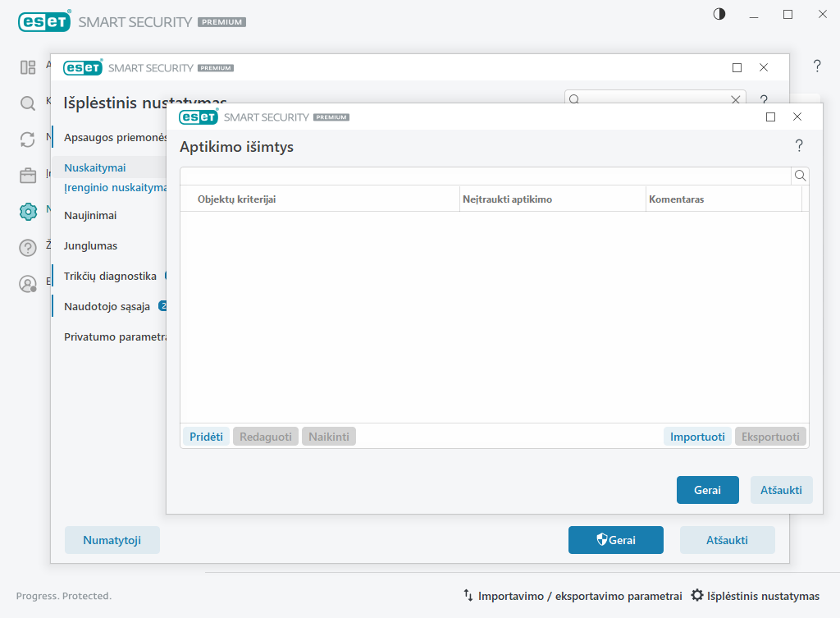Screen dimensions: 840x618
Task: Click the Numatytoji defaults button
Action: point(112,540)
